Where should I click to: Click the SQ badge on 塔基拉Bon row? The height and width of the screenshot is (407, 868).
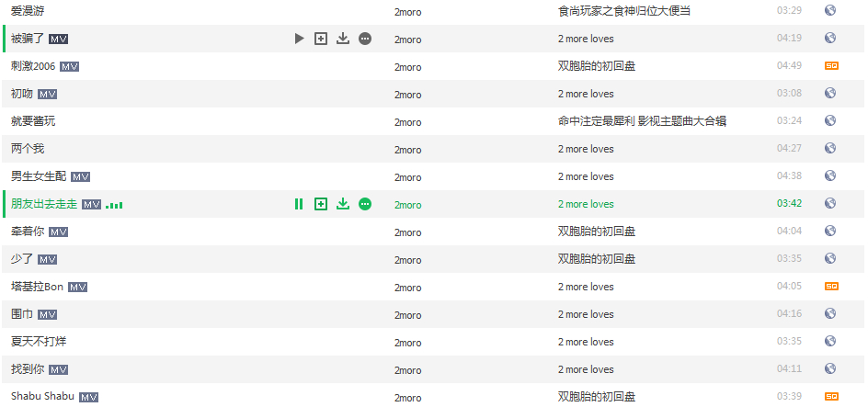(x=831, y=287)
